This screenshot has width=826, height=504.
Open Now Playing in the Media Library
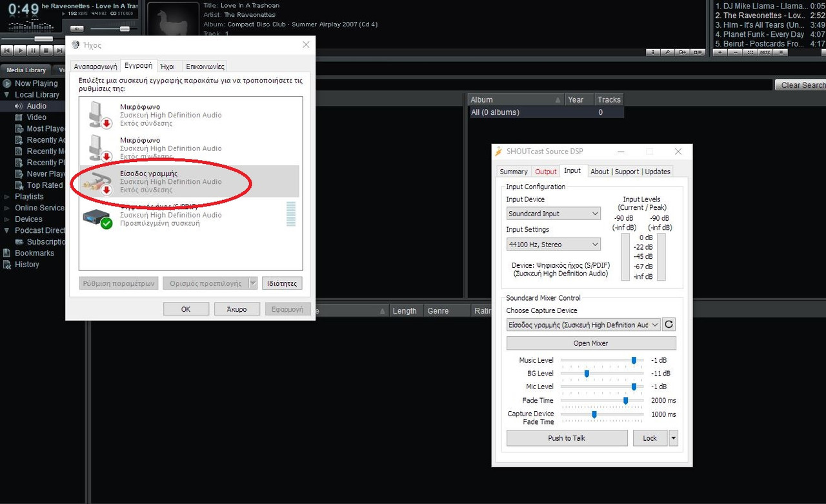click(x=36, y=83)
